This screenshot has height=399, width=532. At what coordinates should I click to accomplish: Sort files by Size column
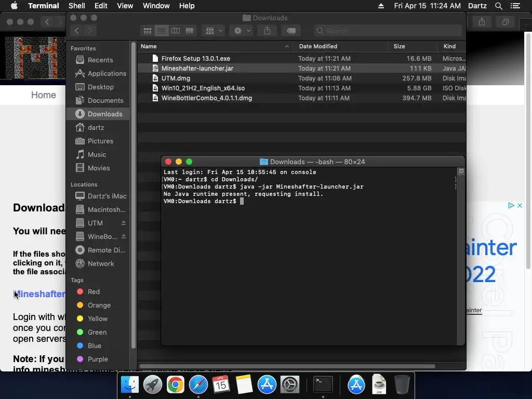pyautogui.click(x=412, y=46)
